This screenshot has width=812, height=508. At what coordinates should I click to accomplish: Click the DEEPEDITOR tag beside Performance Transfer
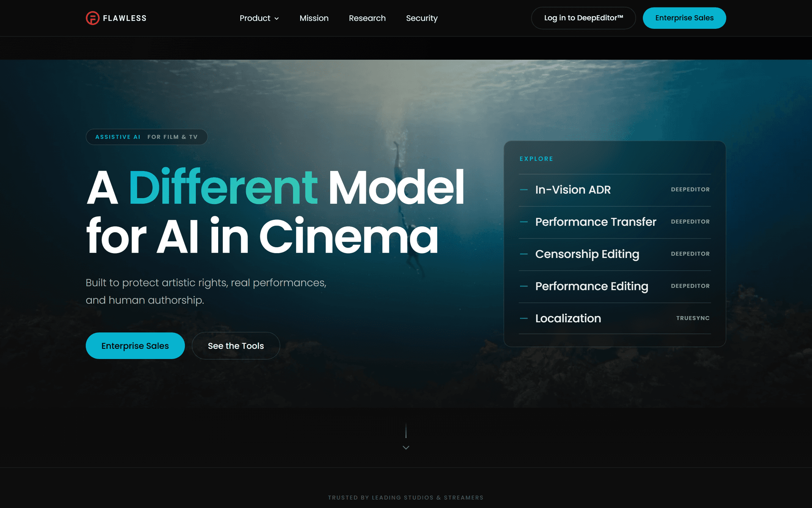coord(690,221)
